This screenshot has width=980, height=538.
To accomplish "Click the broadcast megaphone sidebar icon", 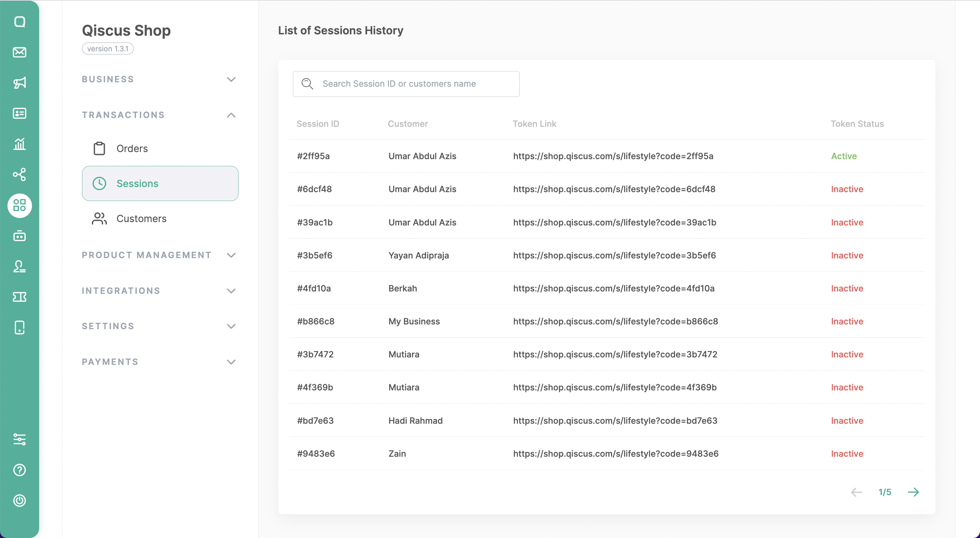I will pos(19,83).
